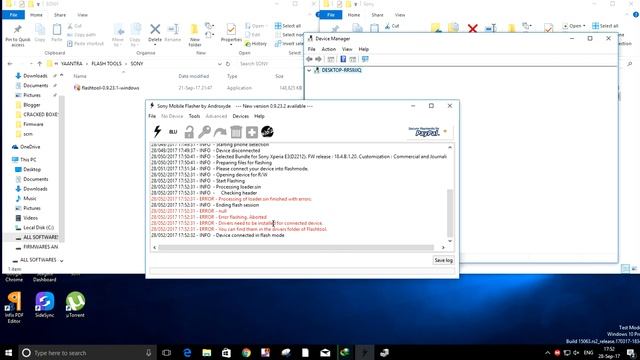
Task: Click the log scroll right arrow
Action: [443, 247]
